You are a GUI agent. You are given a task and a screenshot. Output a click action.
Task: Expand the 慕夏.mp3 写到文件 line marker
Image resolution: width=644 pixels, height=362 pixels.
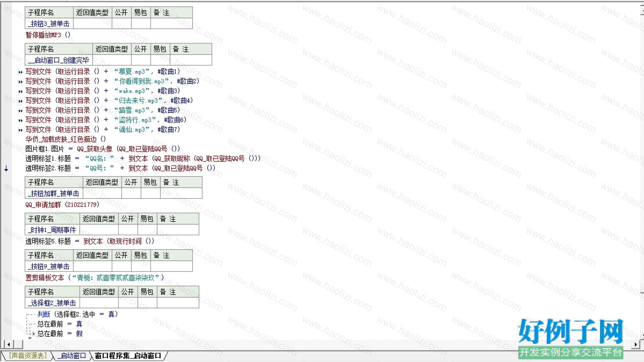[x=20, y=72]
